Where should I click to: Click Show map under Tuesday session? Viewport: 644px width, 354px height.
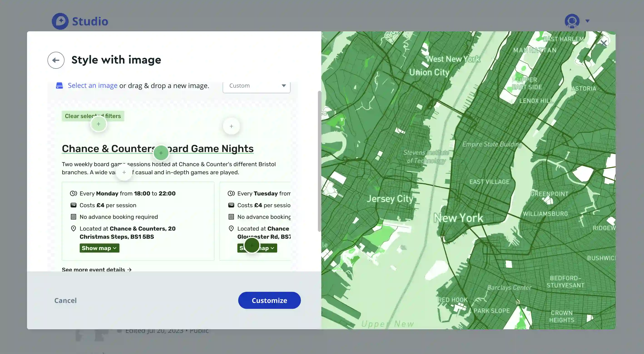click(x=257, y=248)
